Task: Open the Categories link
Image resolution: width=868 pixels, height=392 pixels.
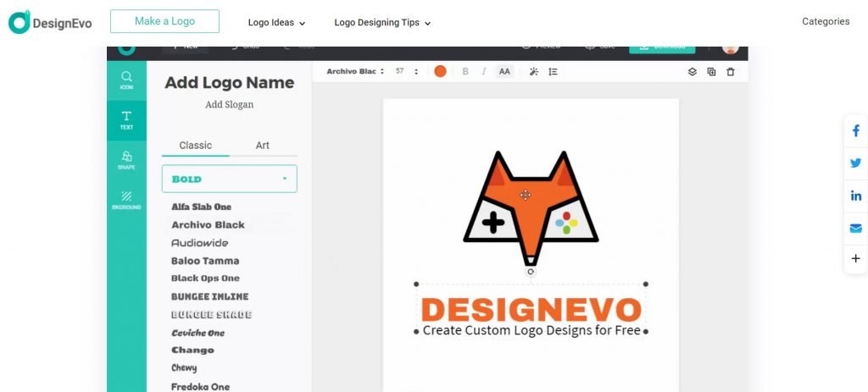Action: [x=826, y=22]
